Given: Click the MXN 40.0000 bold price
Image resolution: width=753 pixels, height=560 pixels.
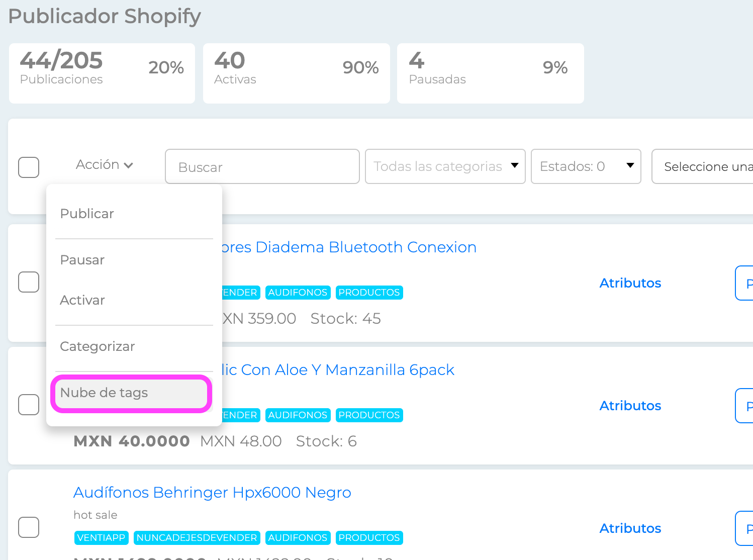Looking at the screenshot, I should point(132,441).
